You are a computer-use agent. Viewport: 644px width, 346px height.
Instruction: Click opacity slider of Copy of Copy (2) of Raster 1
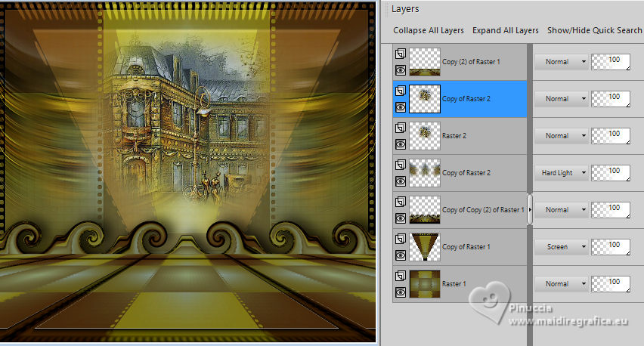611,210
